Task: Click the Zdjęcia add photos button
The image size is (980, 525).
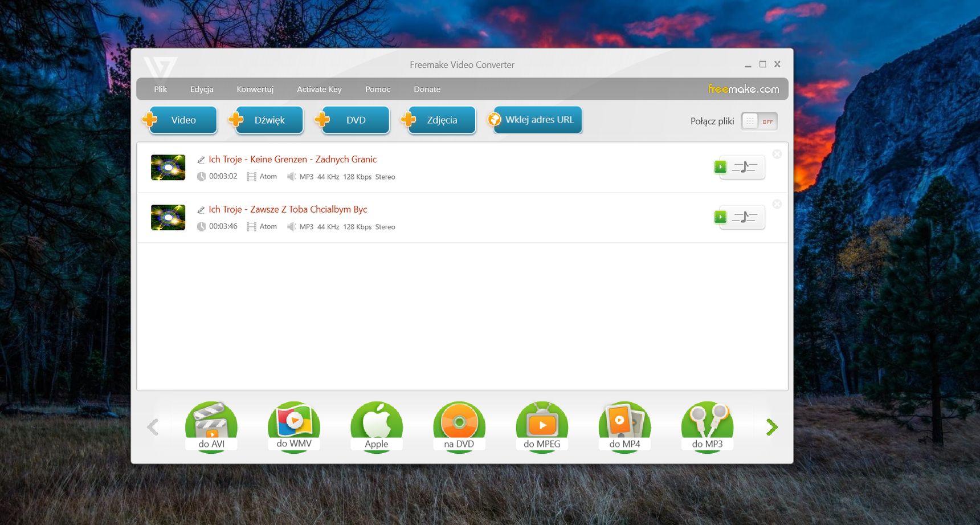Action: 438,120
